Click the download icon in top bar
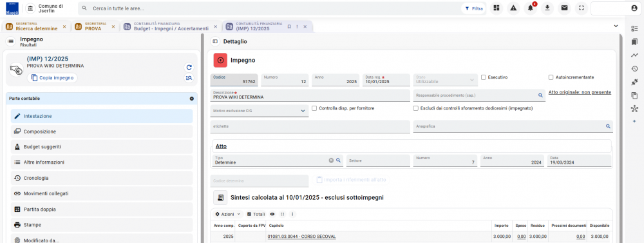This screenshot has height=243, width=644. (547, 8)
